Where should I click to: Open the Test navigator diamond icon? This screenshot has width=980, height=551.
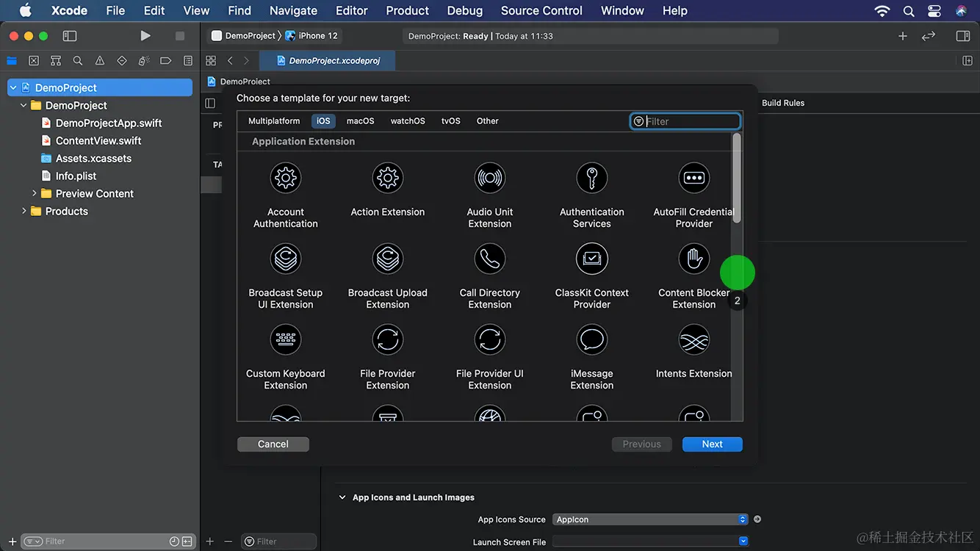tap(122, 61)
